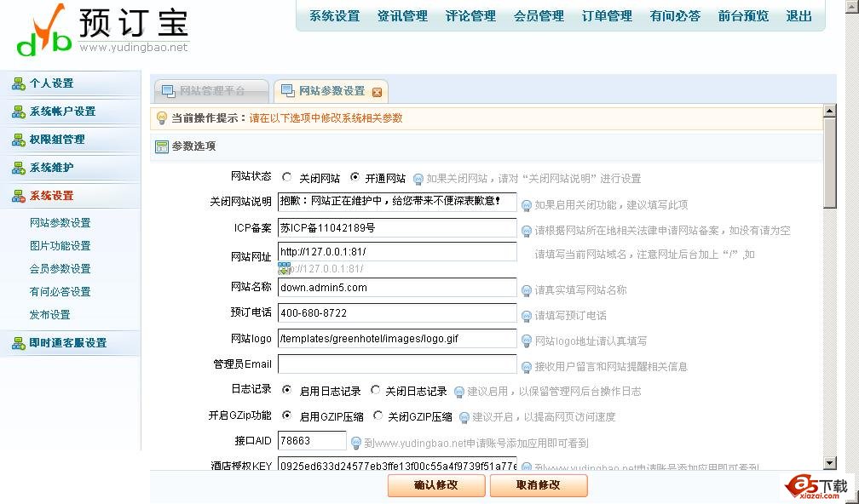859x504 pixels.
Task: Click the 参数选项 section icon
Action: coord(162,146)
